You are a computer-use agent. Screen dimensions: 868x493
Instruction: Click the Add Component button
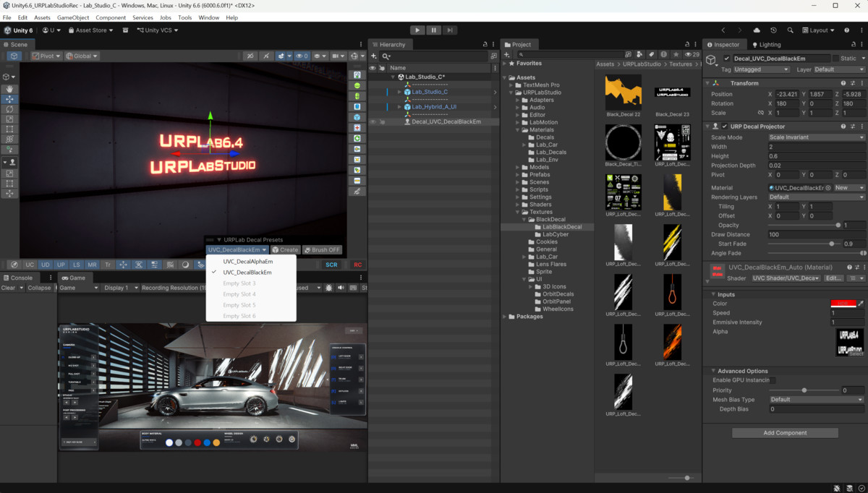(x=785, y=433)
